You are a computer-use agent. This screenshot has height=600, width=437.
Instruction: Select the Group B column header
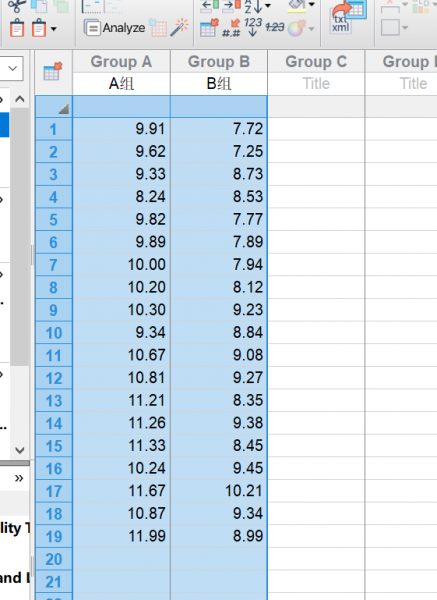coord(219,62)
